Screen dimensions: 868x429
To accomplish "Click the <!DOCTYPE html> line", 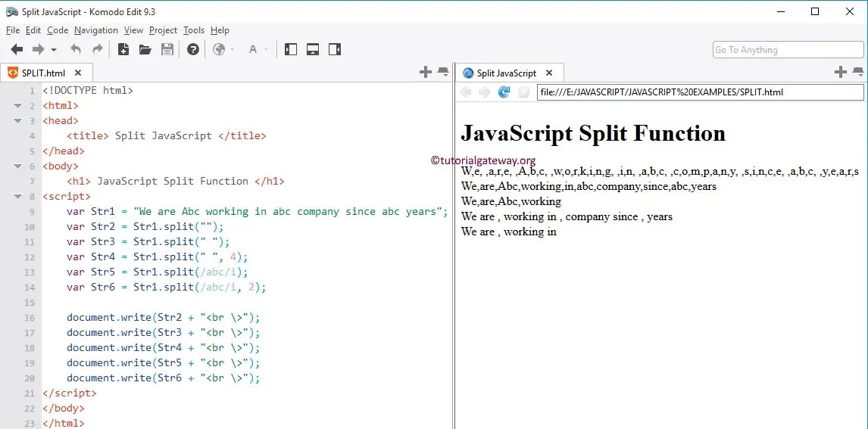I will click(x=88, y=91).
